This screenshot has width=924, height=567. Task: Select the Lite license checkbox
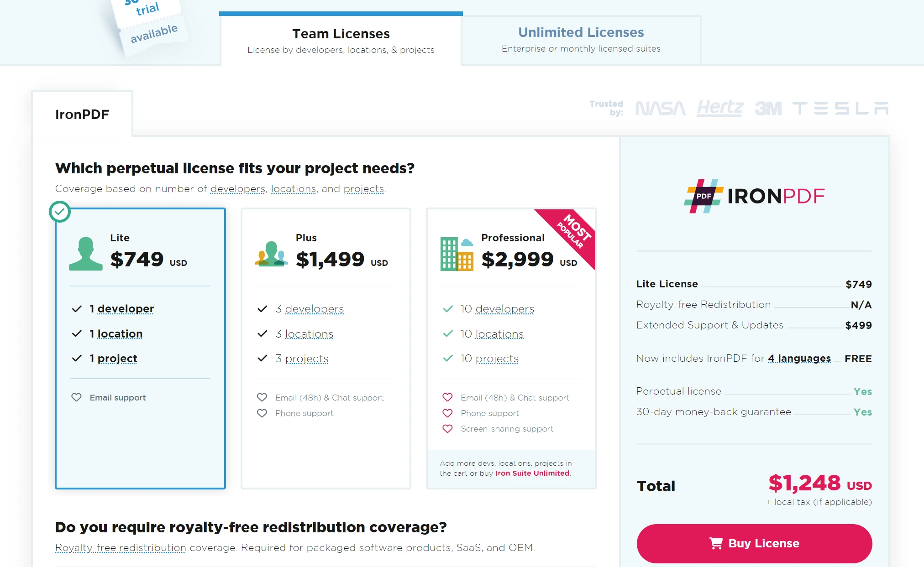60,213
